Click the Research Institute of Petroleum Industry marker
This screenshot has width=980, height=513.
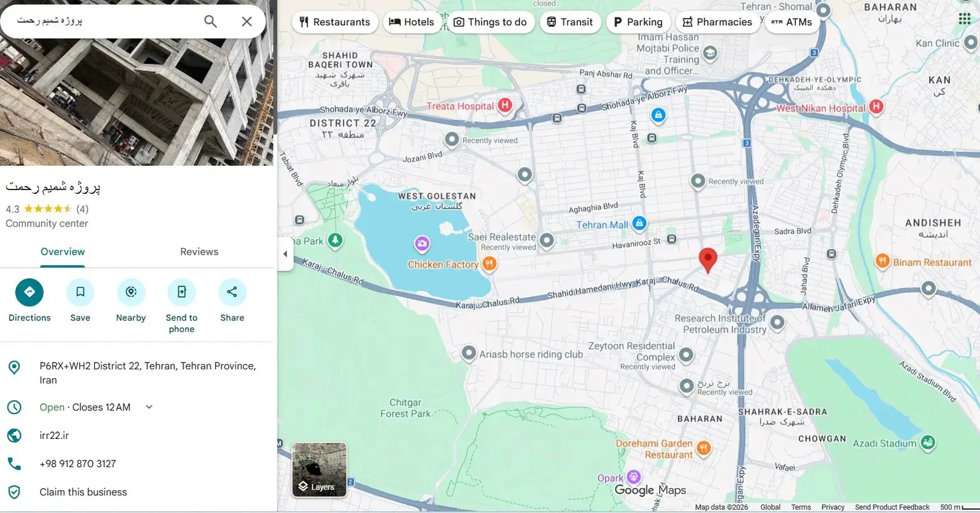[x=777, y=322]
